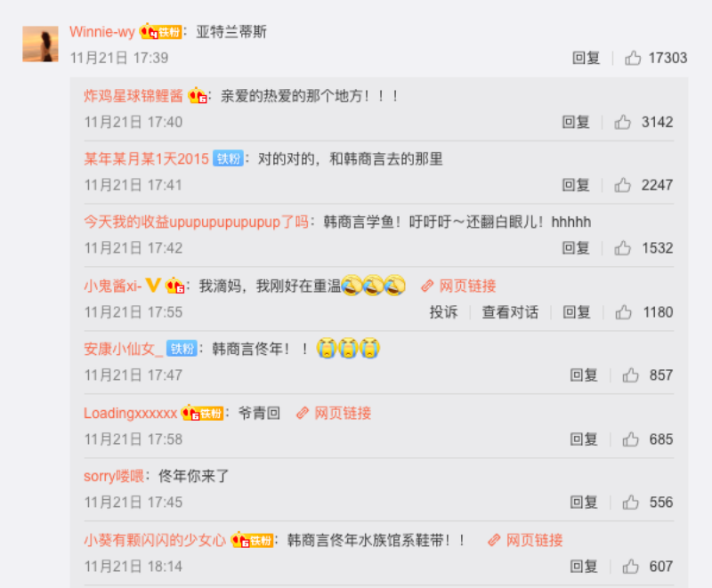Like sorry喽喂's comment with 556 likes
Screen dimensions: 712x588
pos(630,503)
